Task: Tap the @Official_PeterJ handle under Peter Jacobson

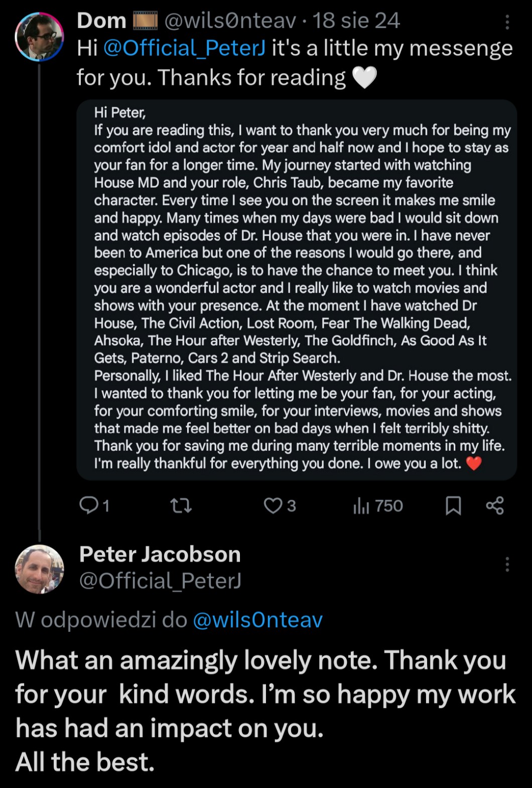Action: coord(160,581)
